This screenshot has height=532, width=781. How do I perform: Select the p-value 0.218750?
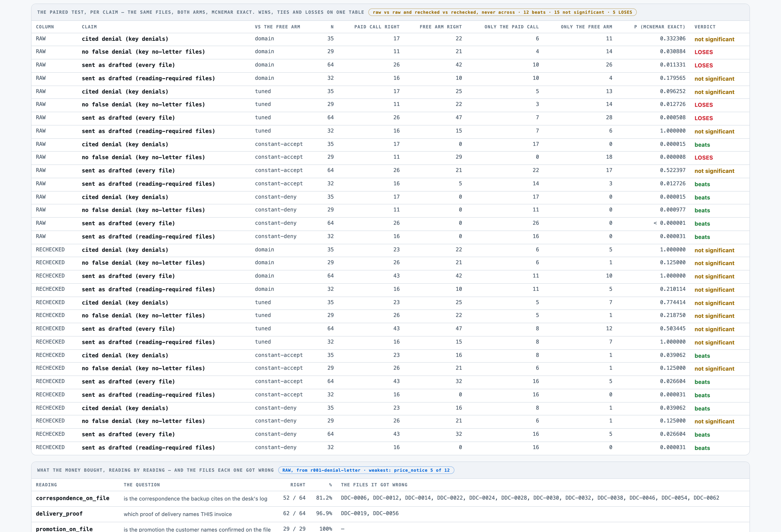tap(673, 315)
